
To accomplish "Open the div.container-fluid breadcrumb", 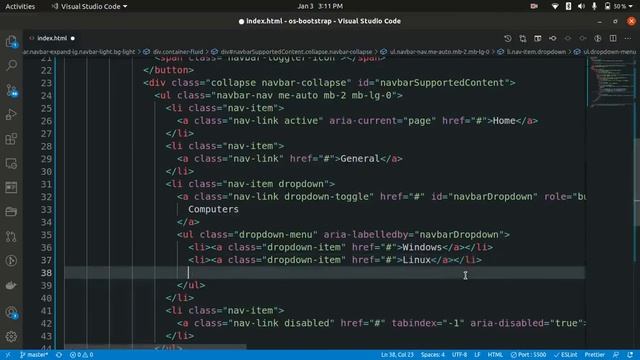I will (x=178, y=52).
